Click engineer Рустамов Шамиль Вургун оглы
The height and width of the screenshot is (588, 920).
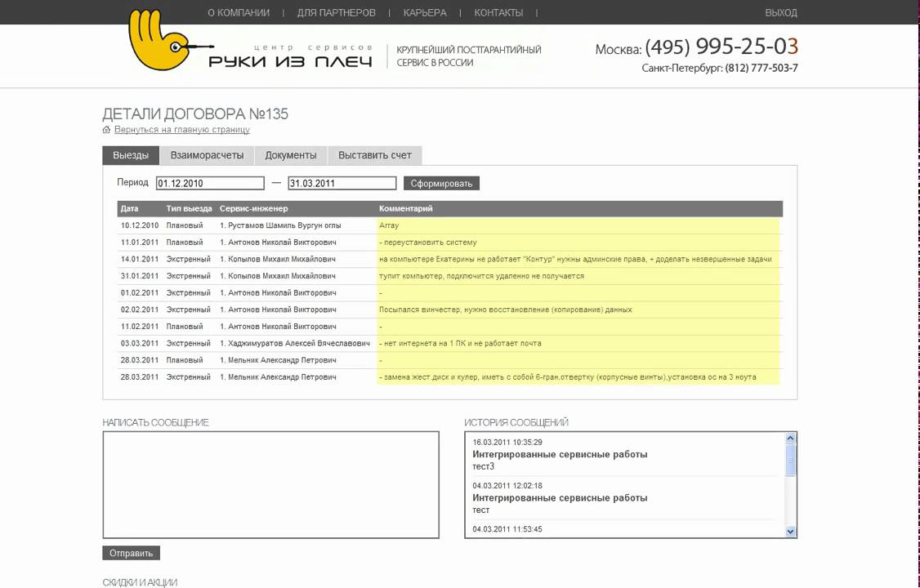(x=280, y=225)
